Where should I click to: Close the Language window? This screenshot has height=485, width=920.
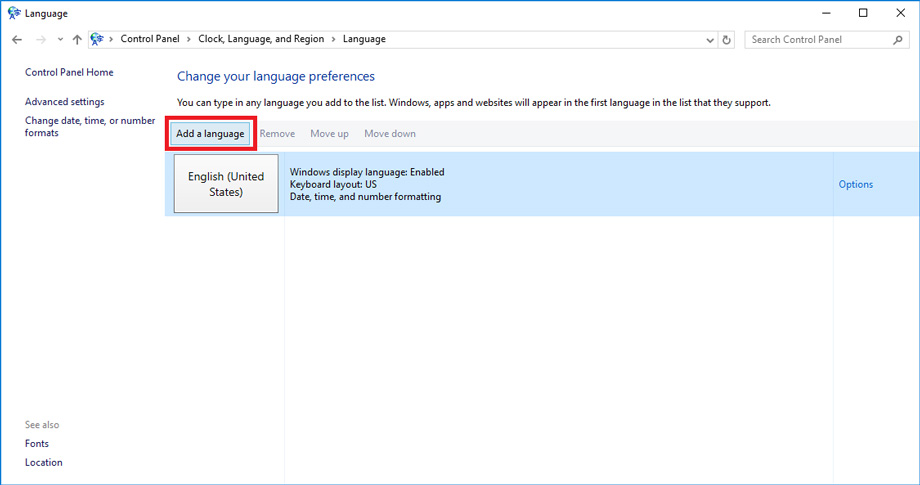coord(901,13)
